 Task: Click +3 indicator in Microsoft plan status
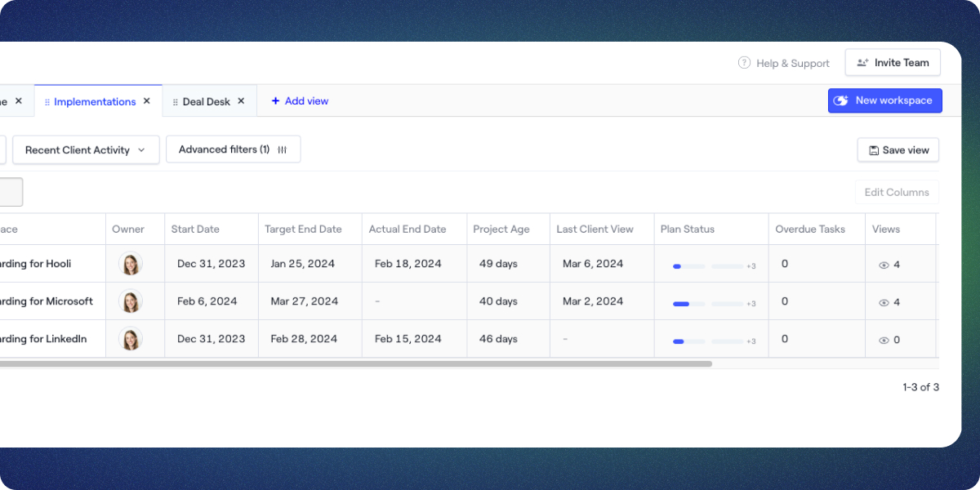(x=751, y=304)
